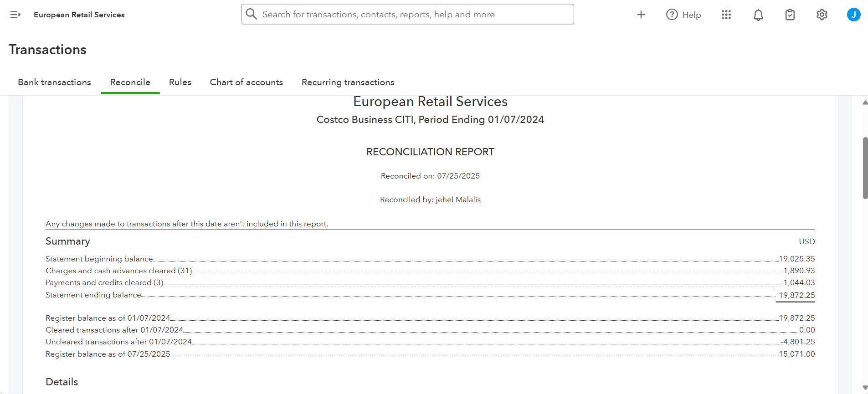
Task: Select Payments and credits cleared (3) row
Action: tap(430, 282)
